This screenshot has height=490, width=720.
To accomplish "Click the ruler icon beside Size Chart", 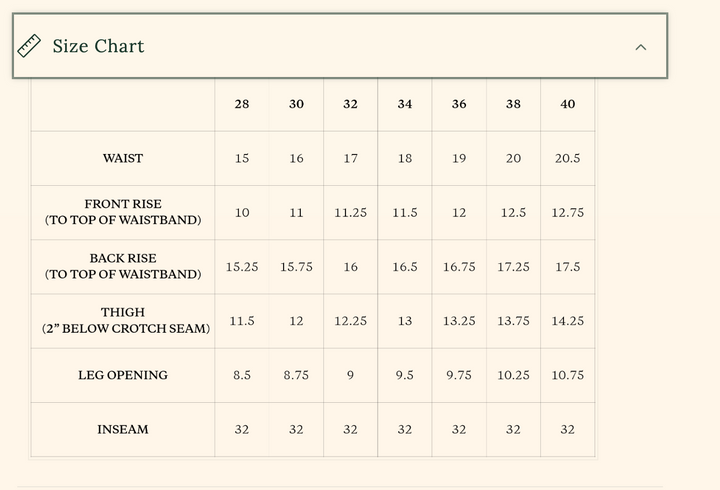I will [x=29, y=46].
